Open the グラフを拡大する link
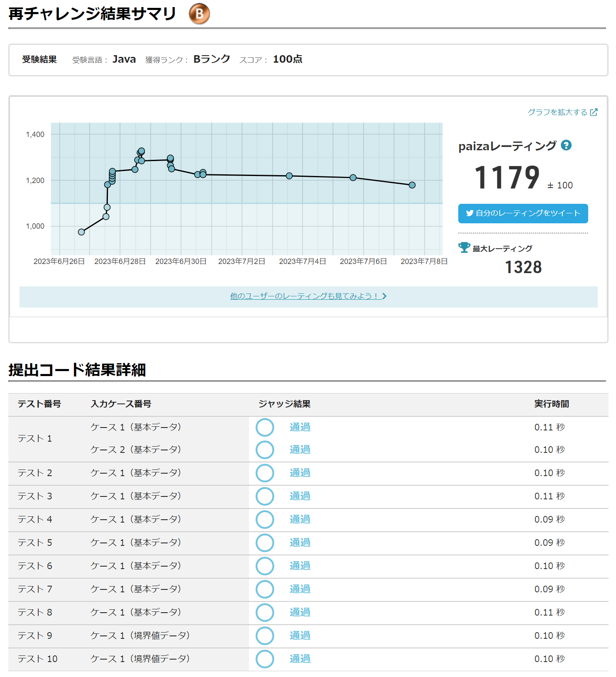 tap(562, 112)
